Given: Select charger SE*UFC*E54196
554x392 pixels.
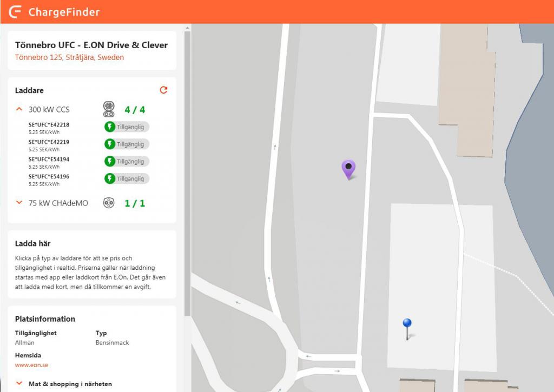Looking at the screenshot, I should (49, 177).
